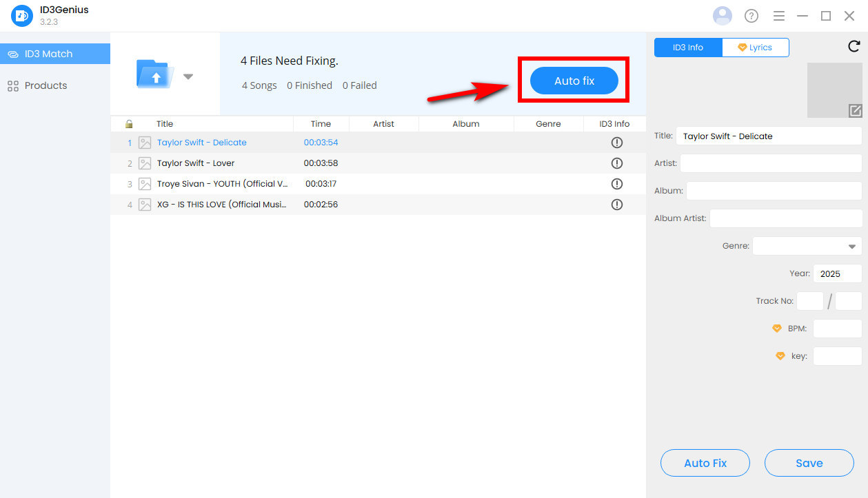
Task: Click the 00:03:58 duration cell
Action: tap(321, 163)
